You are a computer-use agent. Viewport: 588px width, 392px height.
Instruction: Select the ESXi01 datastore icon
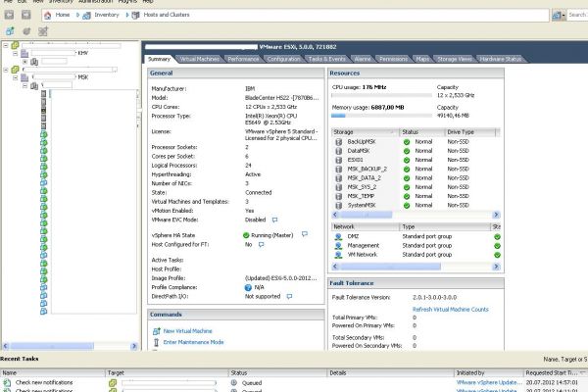pyautogui.click(x=339, y=160)
